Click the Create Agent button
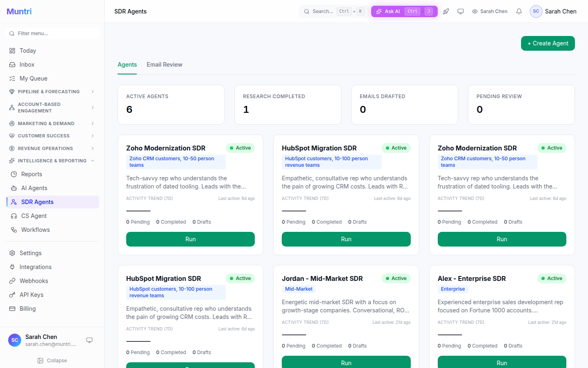 [x=548, y=43]
